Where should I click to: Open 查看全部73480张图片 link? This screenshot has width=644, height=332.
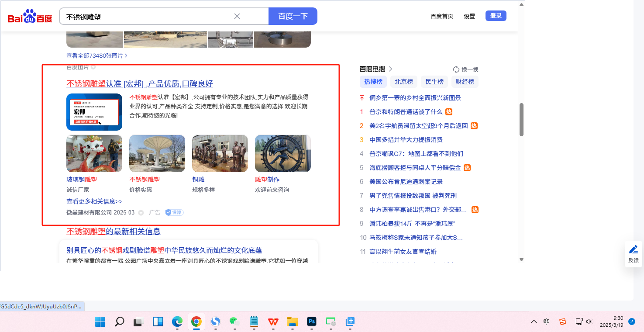point(97,56)
